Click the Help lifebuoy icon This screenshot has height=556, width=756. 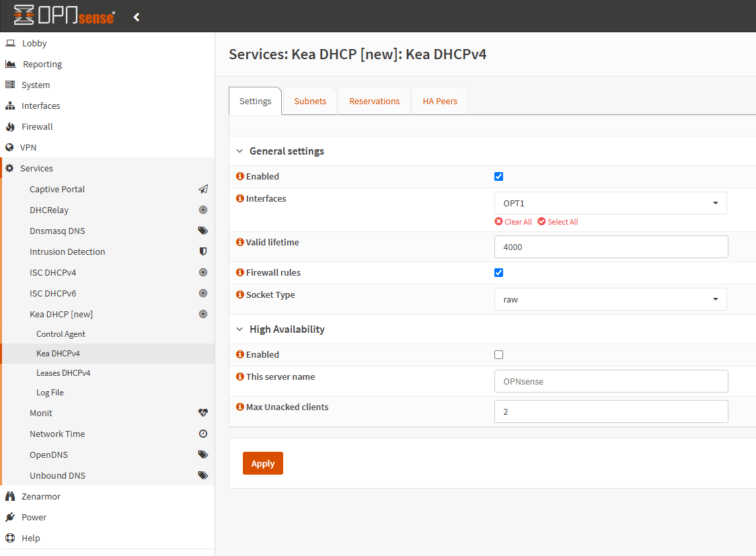[x=10, y=538]
